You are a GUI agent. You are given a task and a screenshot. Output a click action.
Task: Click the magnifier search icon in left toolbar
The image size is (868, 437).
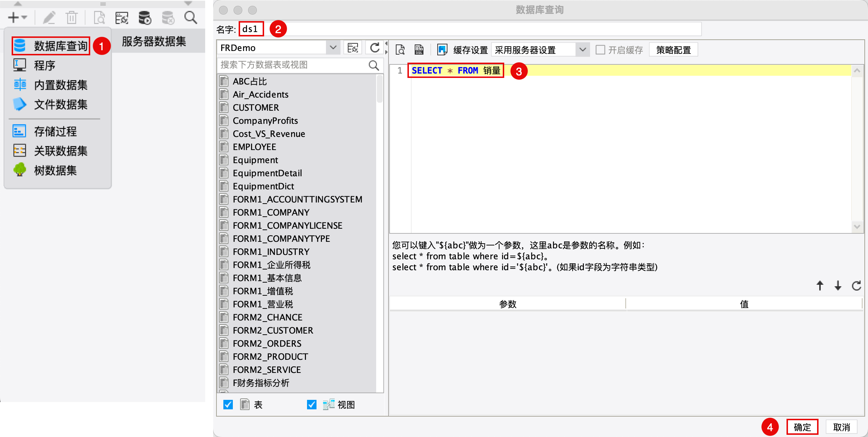[x=191, y=17]
